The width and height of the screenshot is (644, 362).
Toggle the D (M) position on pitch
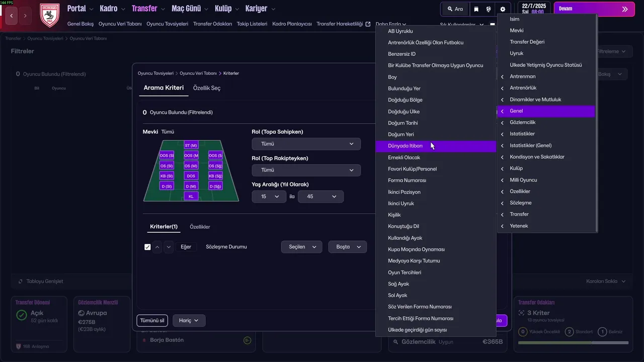(x=191, y=186)
